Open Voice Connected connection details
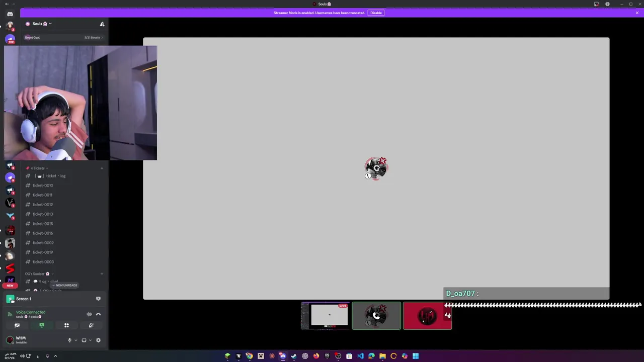Screen dimensions: 644x362 tap(31, 312)
